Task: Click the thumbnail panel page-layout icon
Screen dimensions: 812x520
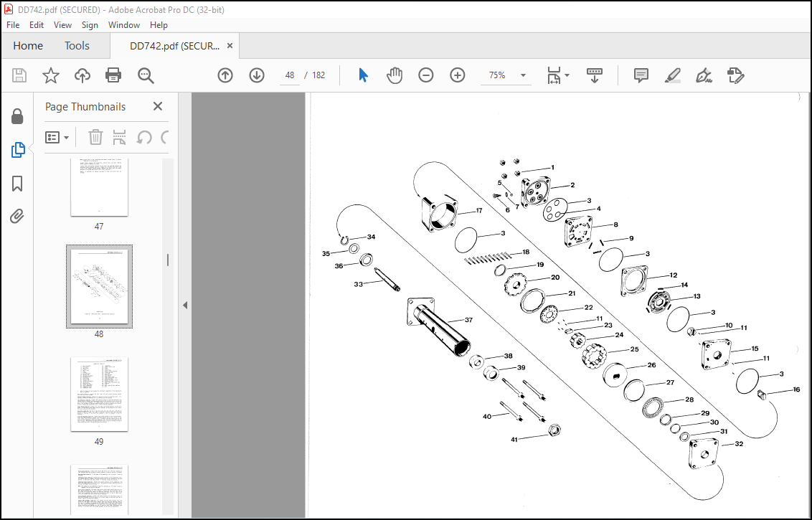Action: click(119, 137)
